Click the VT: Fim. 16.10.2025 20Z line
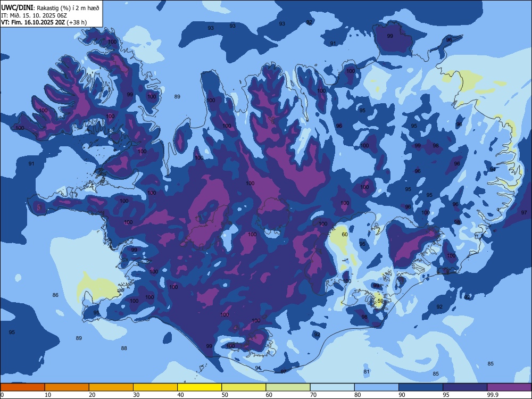This screenshot has height=399, width=532. [44, 22]
